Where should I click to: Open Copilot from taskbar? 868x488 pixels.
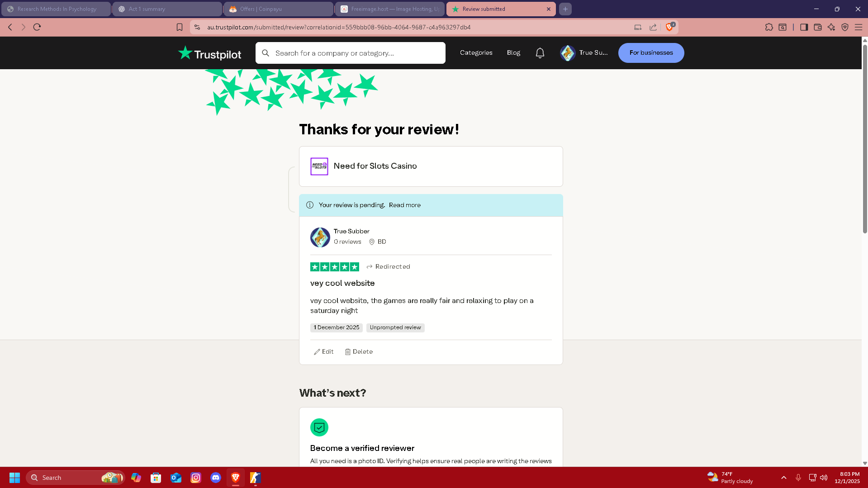[136, 478]
